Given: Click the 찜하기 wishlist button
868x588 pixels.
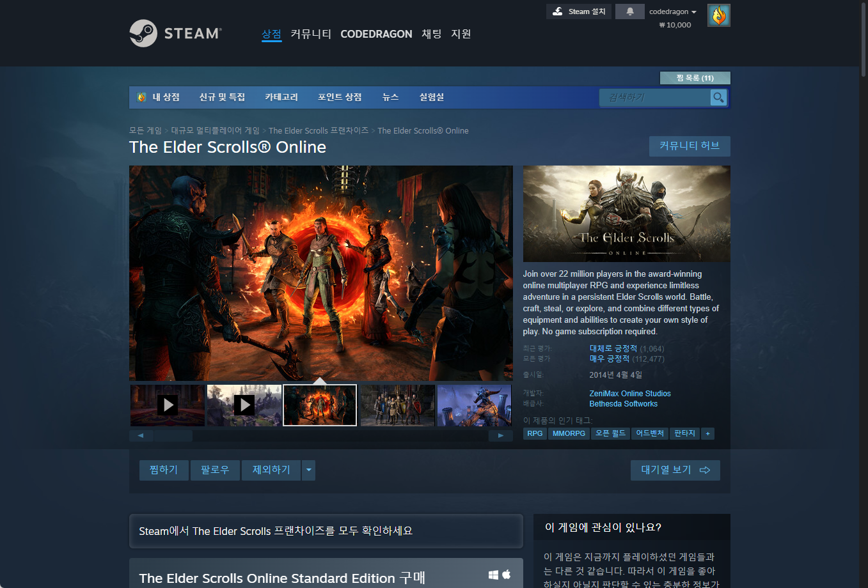Looking at the screenshot, I should pyautogui.click(x=164, y=470).
